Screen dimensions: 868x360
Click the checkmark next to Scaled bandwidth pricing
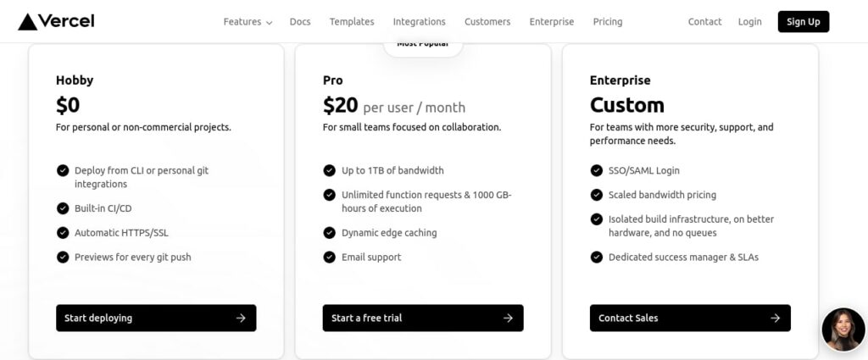point(597,195)
